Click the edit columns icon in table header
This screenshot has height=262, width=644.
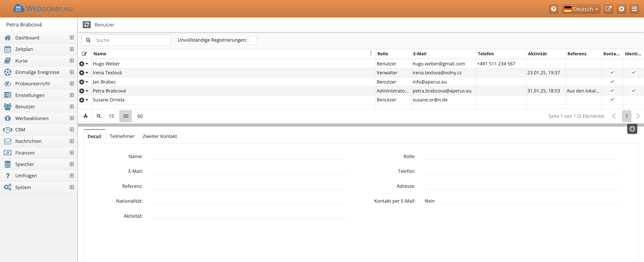point(84,54)
